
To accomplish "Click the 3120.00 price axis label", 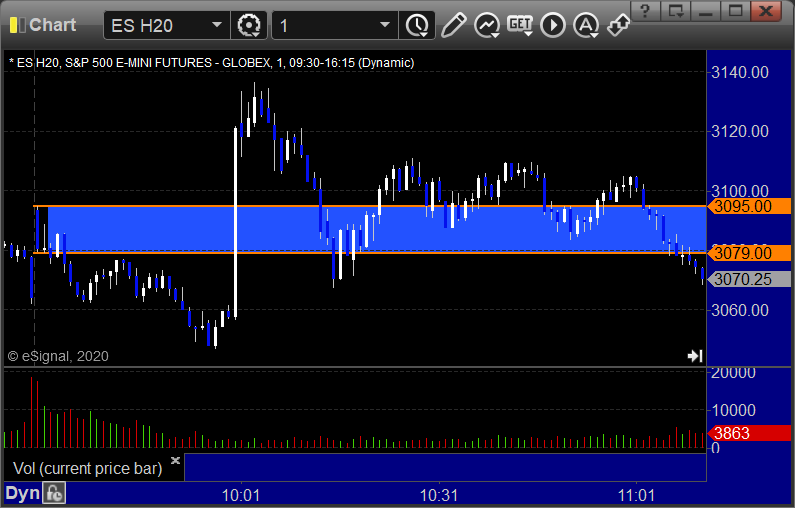I will (x=740, y=132).
